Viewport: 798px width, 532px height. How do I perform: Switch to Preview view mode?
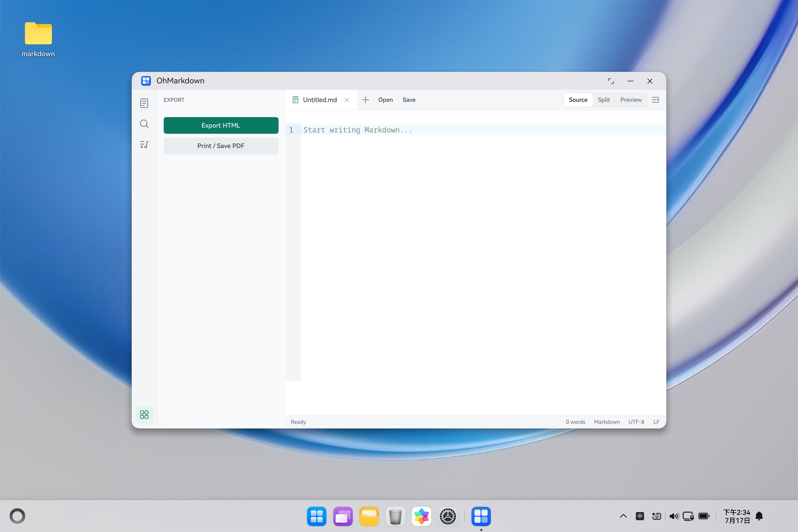tap(631, 100)
